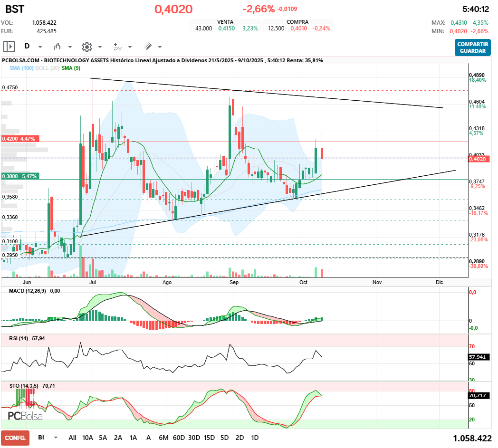Switch to the All time range
This screenshot has width=498, height=448.
click(72, 438)
